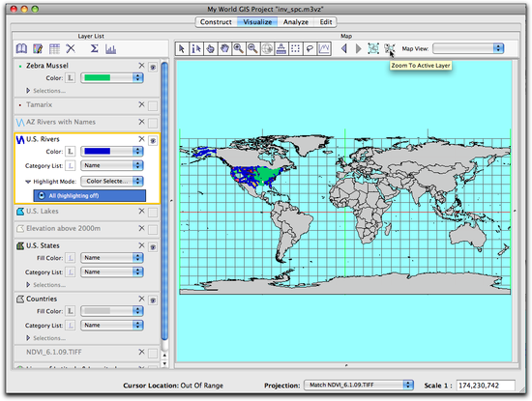Expand Zebra Mussel Selections
Screen dimensions: 532x401
[28, 91]
